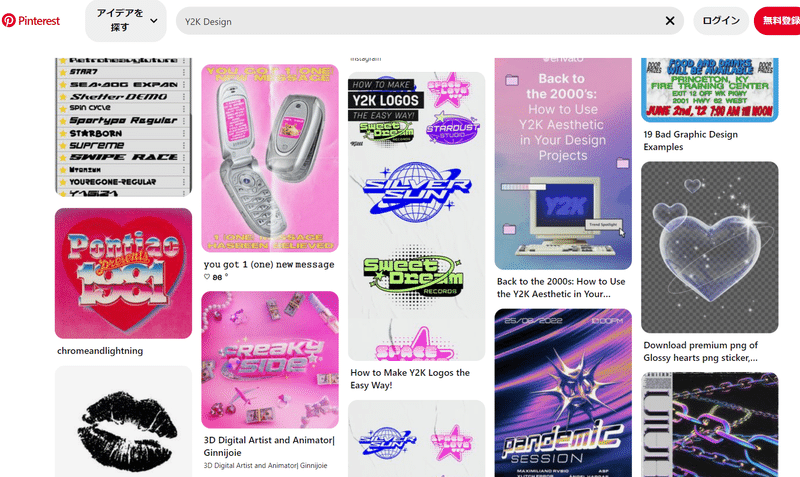The width and height of the screenshot is (800, 477).
Task: Open the Freaky Side pink pin
Action: [x=270, y=360]
